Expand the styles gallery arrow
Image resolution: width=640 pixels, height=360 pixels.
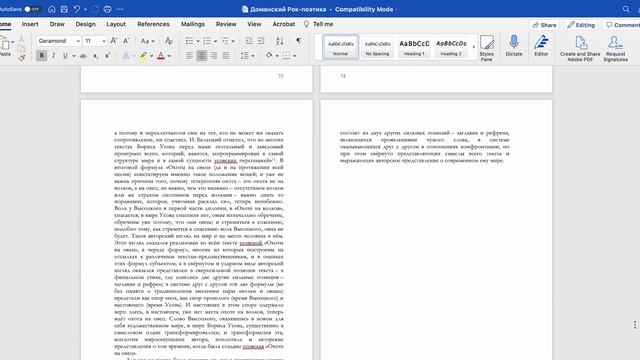pos(474,47)
